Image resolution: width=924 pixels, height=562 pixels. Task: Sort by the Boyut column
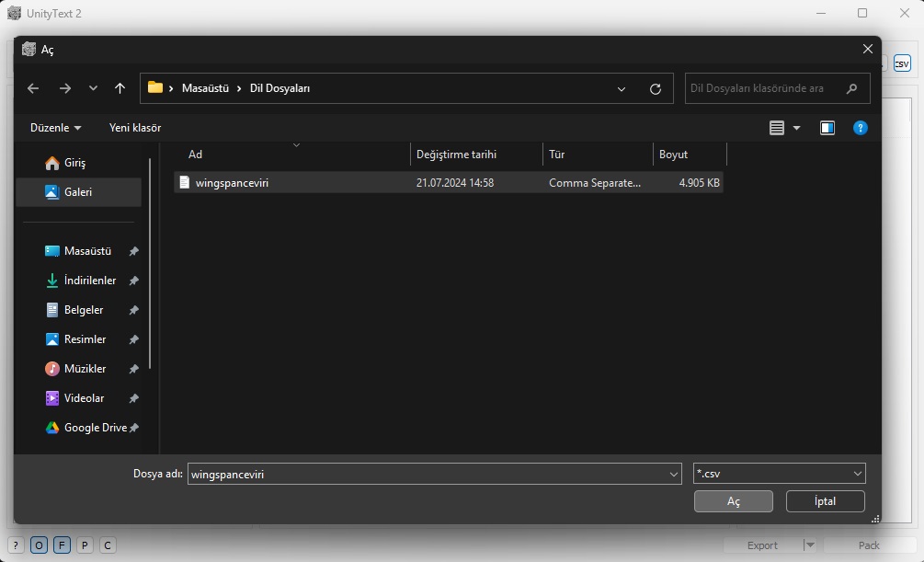[690, 155]
